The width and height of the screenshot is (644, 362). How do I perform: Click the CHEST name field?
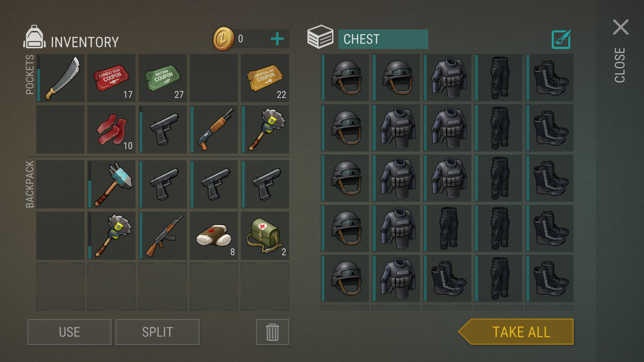383,39
